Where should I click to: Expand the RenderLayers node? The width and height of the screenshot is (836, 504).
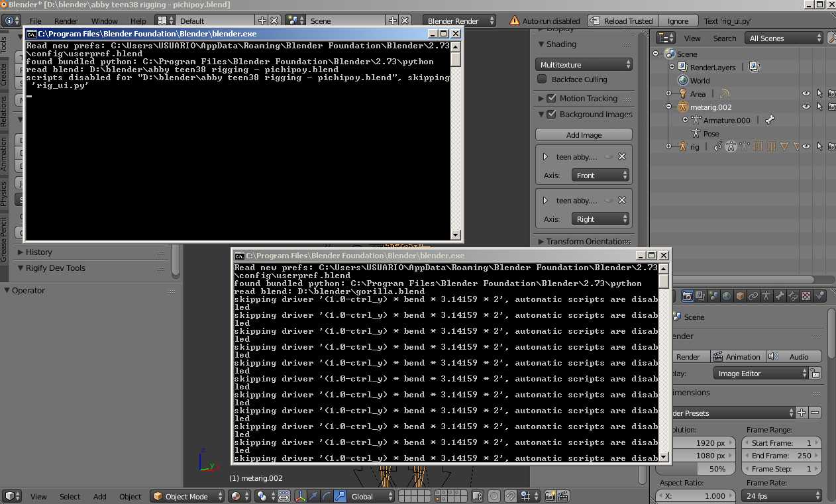[x=672, y=68]
